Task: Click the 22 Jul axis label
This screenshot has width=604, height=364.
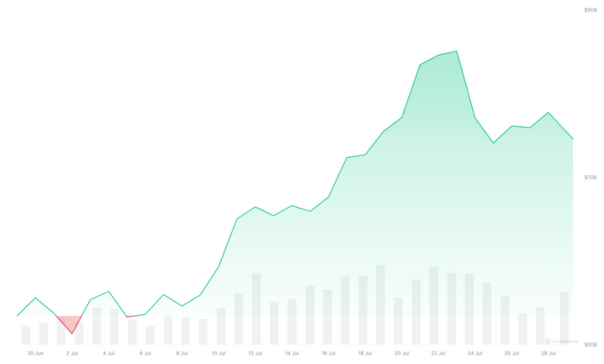Action: (437, 353)
